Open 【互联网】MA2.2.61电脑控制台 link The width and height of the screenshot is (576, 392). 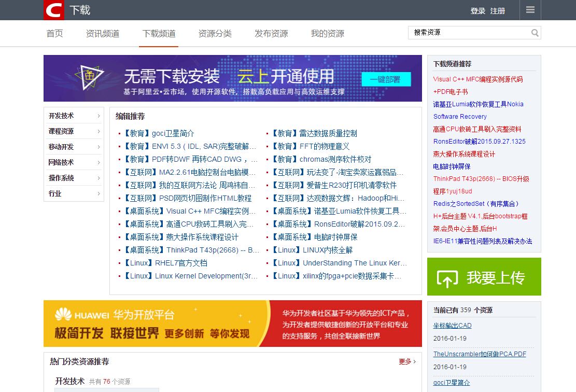click(189, 172)
